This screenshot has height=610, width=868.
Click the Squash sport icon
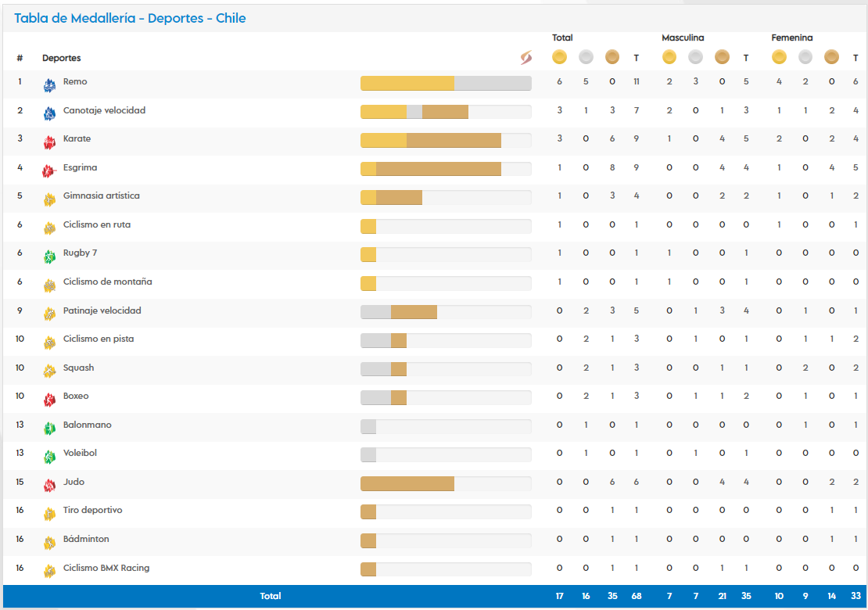point(49,371)
